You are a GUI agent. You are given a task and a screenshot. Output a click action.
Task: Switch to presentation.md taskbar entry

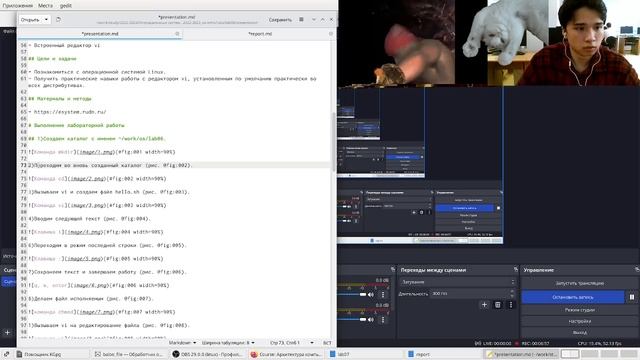[521, 354]
